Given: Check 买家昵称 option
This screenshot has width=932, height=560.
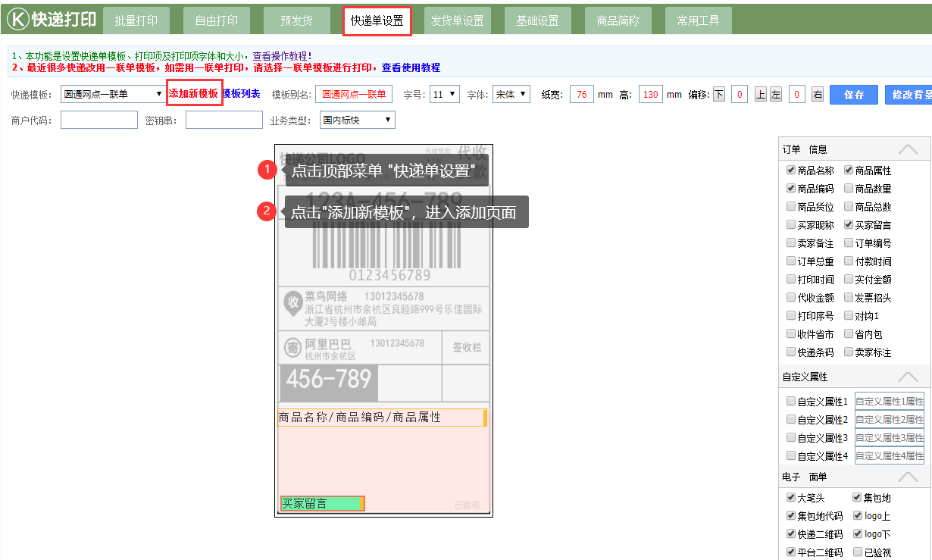Looking at the screenshot, I should [x=791, y=224].
